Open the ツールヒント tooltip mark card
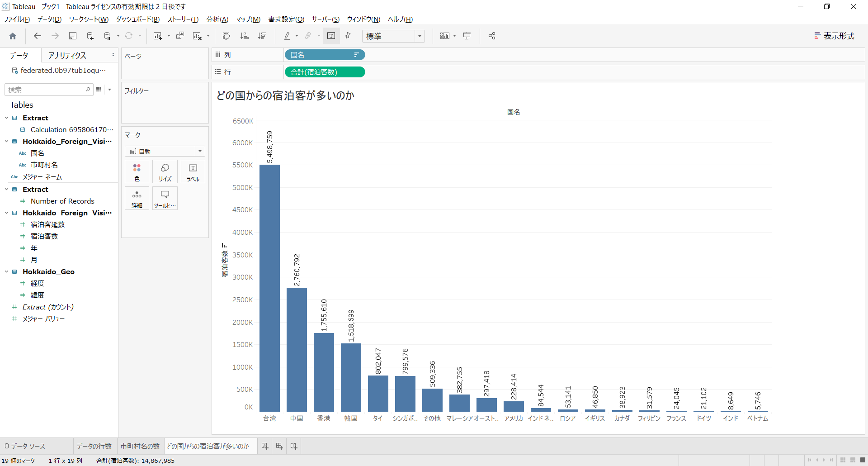Image resolution: width=868 pixels, height=466 pixels. point(165,199)
